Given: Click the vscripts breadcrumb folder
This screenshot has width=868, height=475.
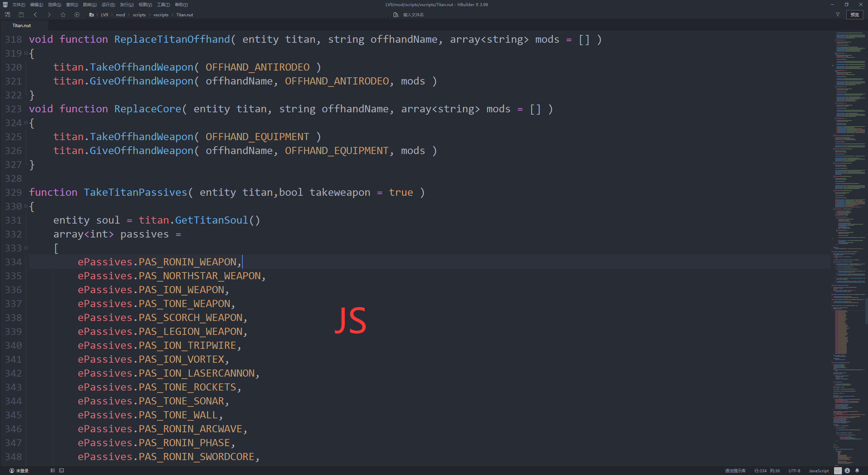Looking at the screenshot, I should (161, 15).
